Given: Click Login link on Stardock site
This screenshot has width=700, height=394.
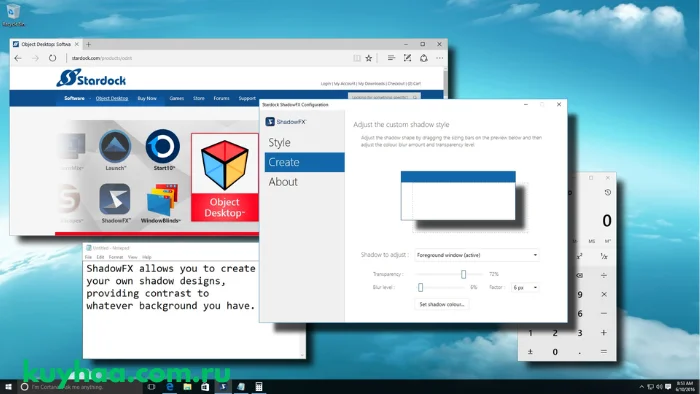Looking at the screenshot, I should coord(325,83).
